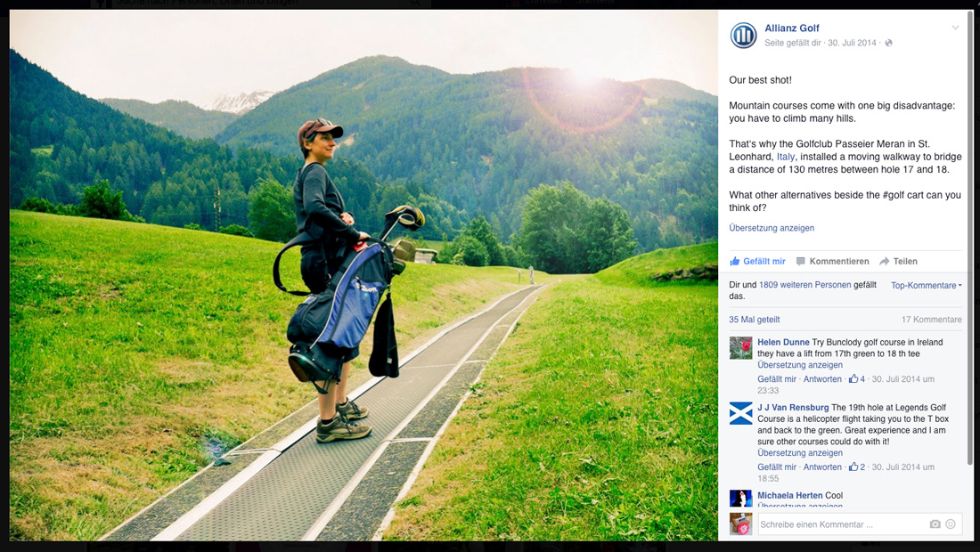This screenshot has width=980, height=552.
Task: Open J J Van Rensburg's flag avatar
Action: click(x=740, y=413)
